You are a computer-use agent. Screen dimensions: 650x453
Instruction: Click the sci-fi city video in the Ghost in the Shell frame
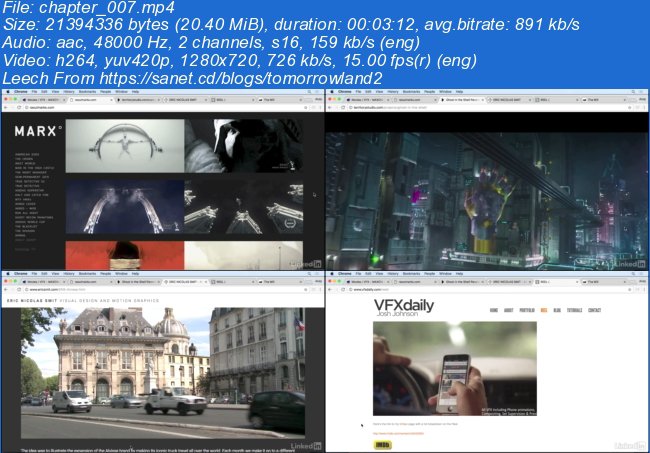click(x=487, y=201)
